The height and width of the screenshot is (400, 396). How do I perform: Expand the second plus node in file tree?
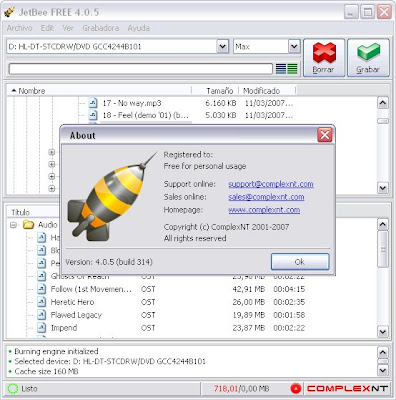point(51,164)
